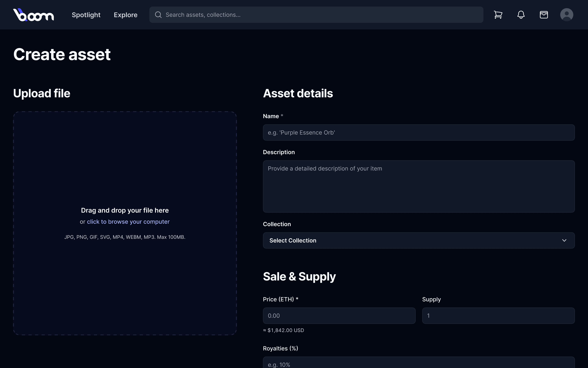Click 'click to browse your computer' link
Screen dimensions: 588x368
click(128, 222)
